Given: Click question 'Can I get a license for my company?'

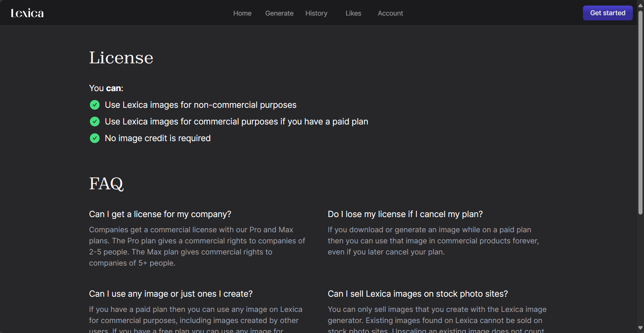Looking at the screenshot, I should pyautogui.click(x=160, y=214).
